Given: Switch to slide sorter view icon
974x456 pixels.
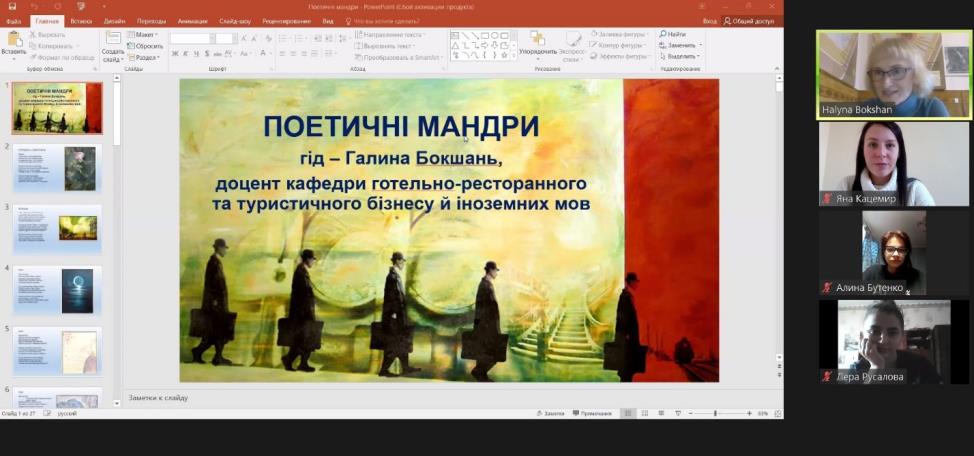Looking at the screenshot, I should [x=645, y=413].
